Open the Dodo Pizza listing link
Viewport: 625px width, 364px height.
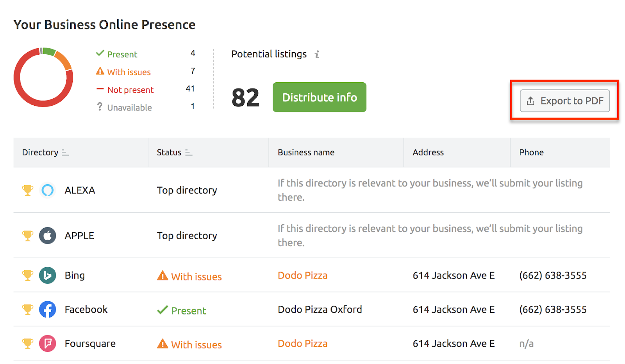click(302, 275)
